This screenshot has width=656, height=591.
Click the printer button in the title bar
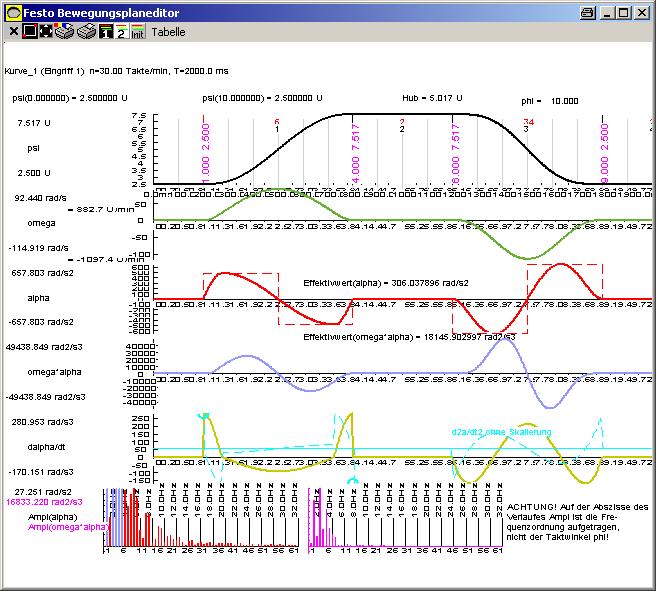pos(588,13)
